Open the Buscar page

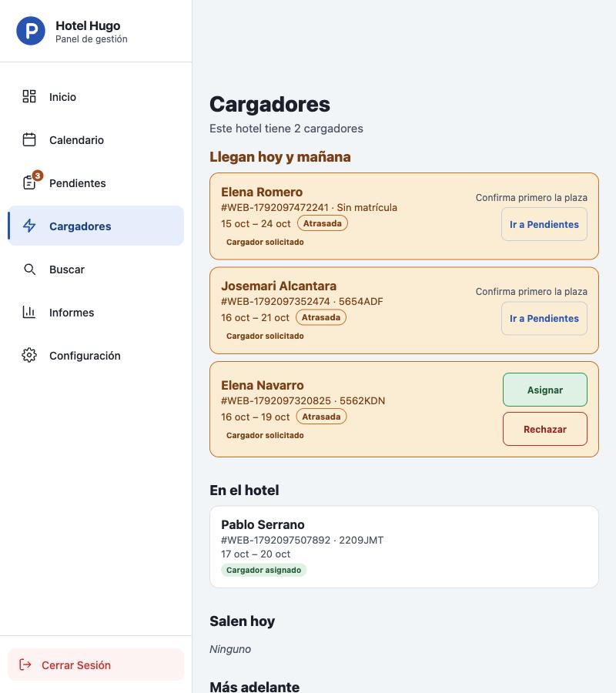(96, 269)
